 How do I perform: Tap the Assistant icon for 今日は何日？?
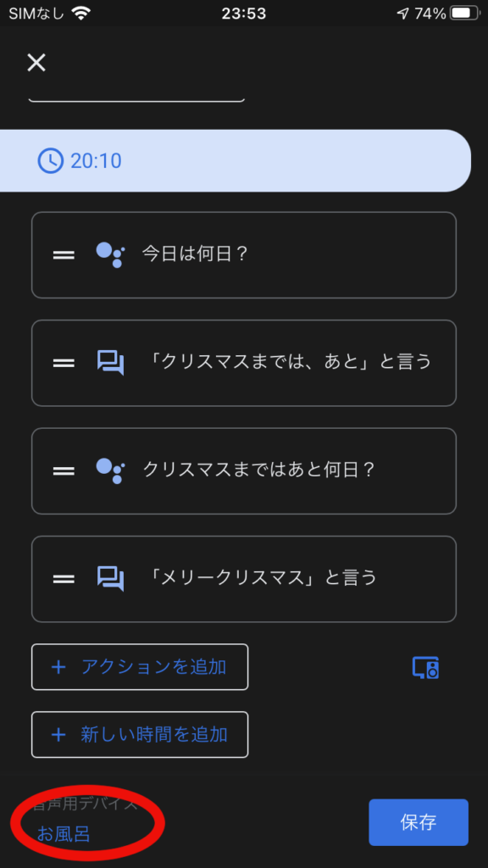point(110,254)
